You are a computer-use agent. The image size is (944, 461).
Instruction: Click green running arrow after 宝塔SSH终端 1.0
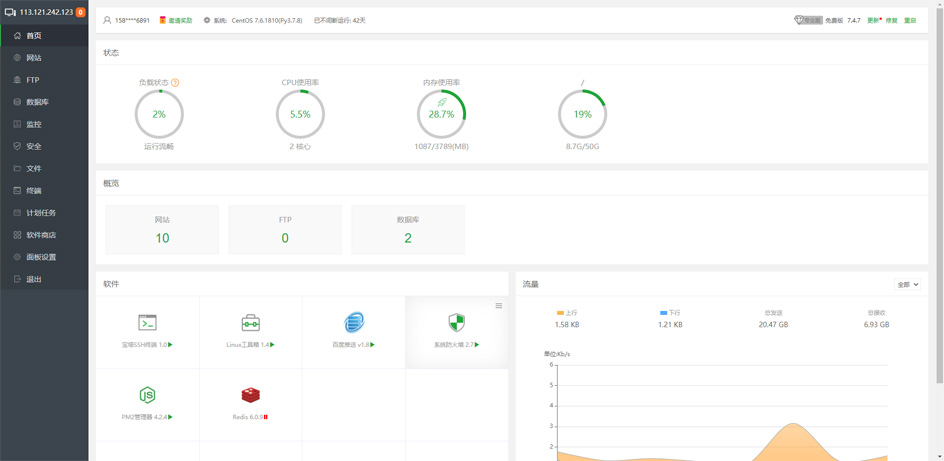pos(170,345)
